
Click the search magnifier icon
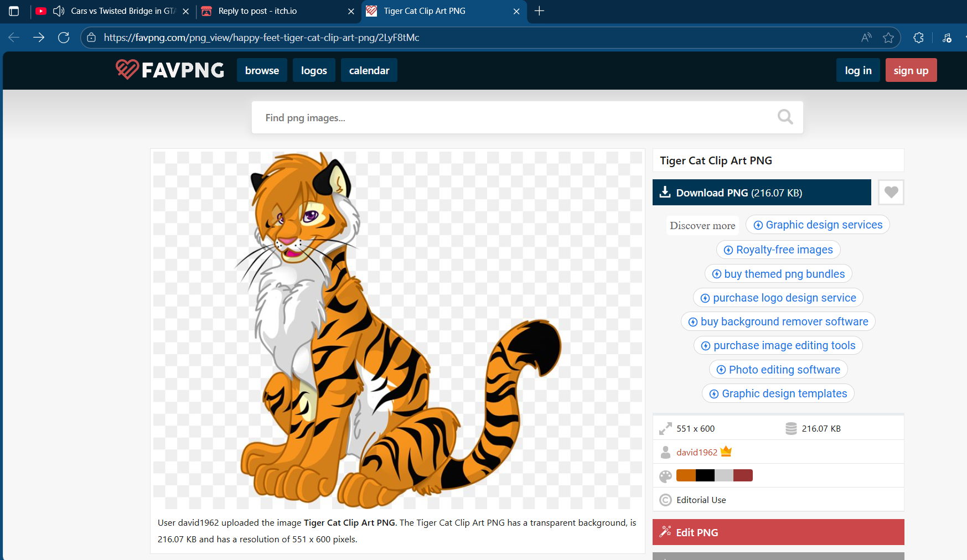[x=785, y=117]
